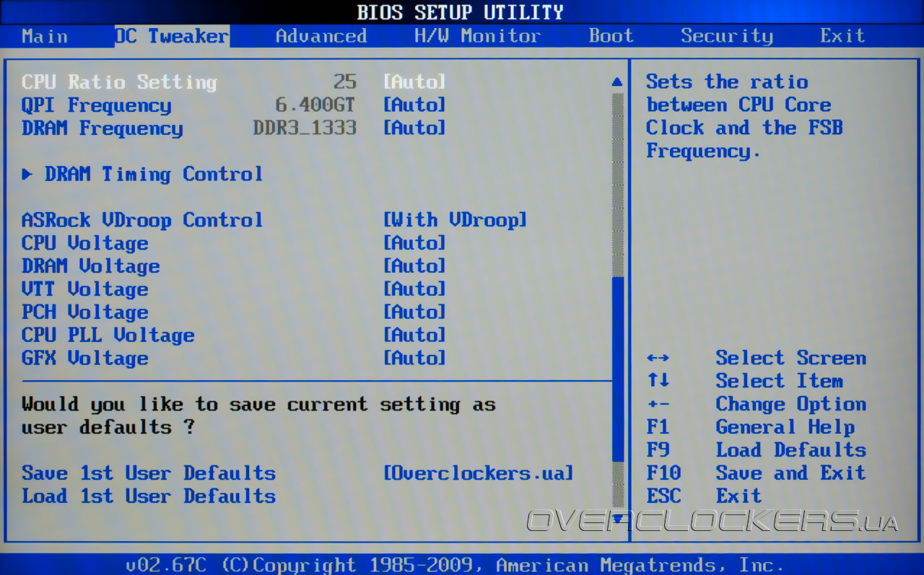Click the up-down arrows key icon

(658, 382)
